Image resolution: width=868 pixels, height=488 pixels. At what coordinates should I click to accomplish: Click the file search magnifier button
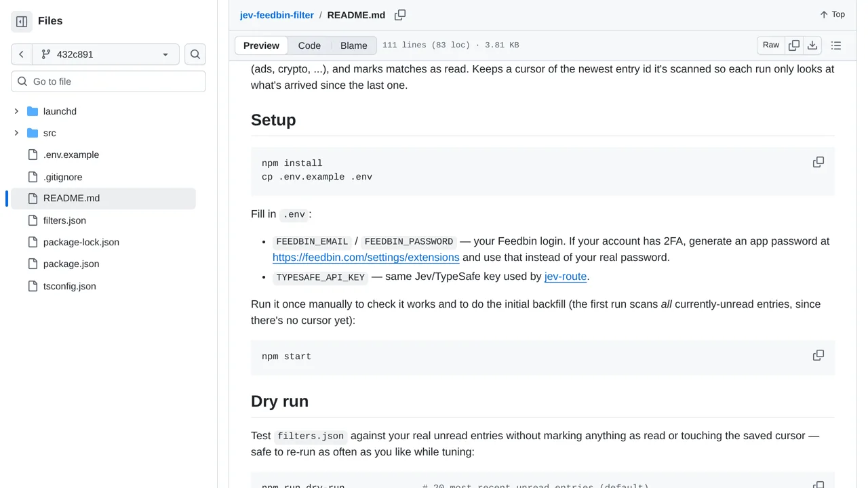[x=195, y=54]
